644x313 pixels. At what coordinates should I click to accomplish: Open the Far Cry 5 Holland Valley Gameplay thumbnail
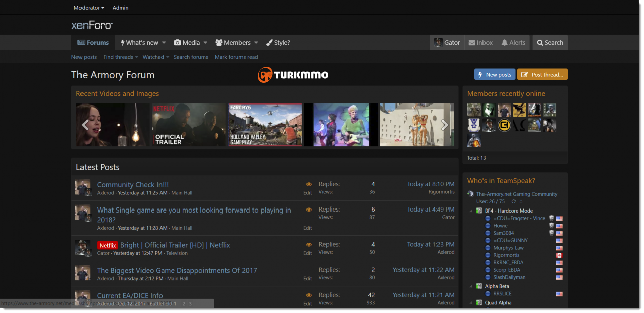pos(265,125)
